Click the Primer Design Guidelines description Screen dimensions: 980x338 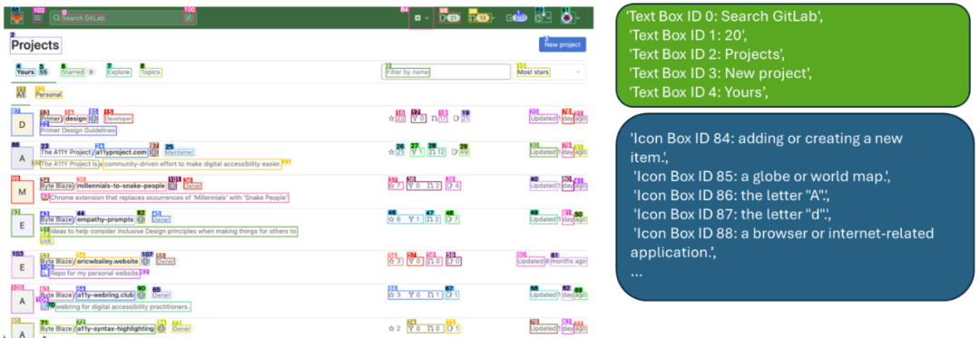[78, 131]
